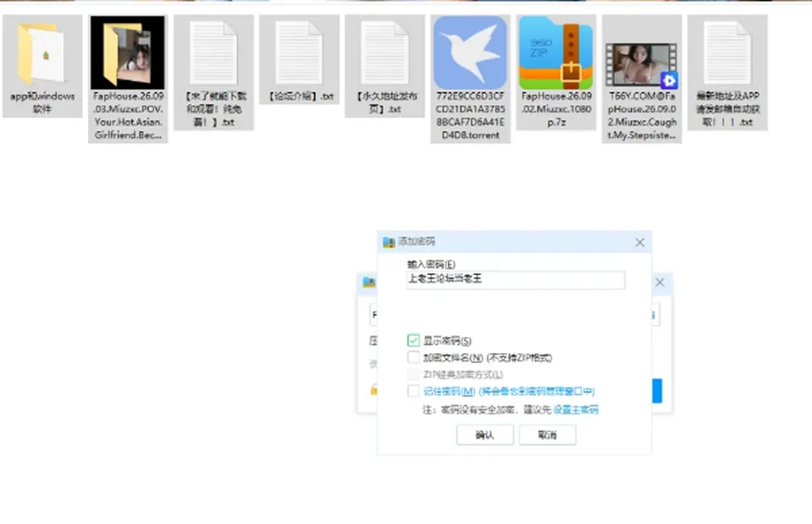
Task: Open the 设置主密码 link
Action: 576,410
